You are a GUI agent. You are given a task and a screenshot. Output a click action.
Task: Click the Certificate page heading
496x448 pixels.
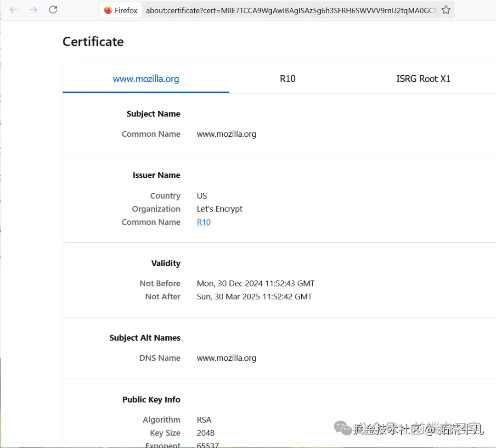point(93,42)
